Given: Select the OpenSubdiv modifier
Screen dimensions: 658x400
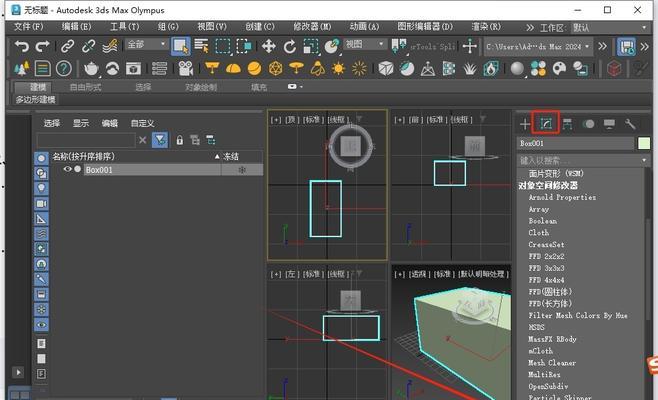Looking at the screenshot, I should pos(548,386).
